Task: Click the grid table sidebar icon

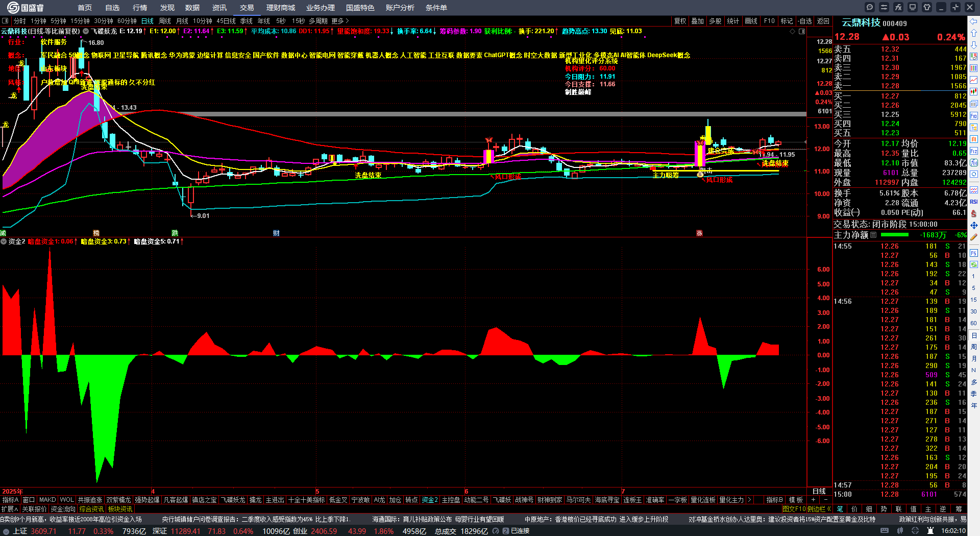Action: point(974,68)
